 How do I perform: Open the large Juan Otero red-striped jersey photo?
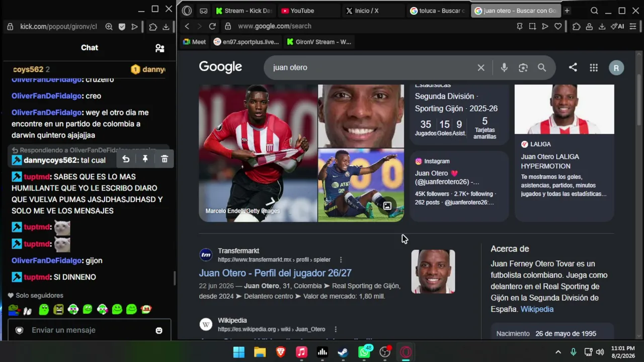(x=258, y=153)
